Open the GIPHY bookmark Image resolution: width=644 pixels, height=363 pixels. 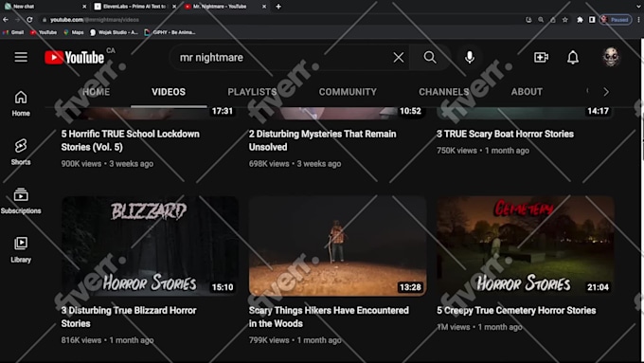click(x=170, y=32)
